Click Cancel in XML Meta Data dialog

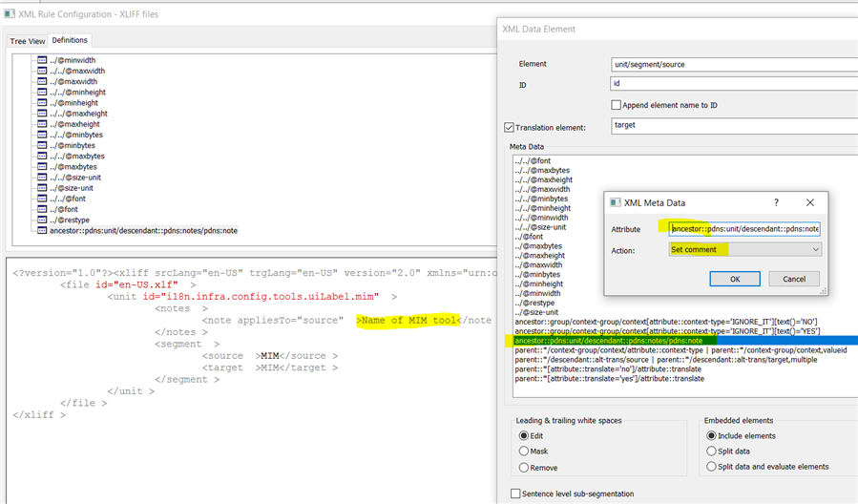click(794, 279)
